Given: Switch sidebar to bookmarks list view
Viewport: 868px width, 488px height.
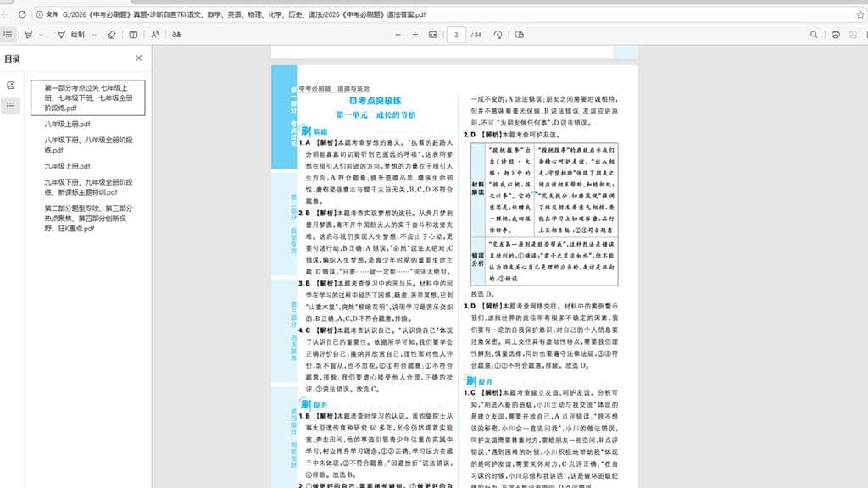Looking at the screenshot, I should (x=10, y=104).
